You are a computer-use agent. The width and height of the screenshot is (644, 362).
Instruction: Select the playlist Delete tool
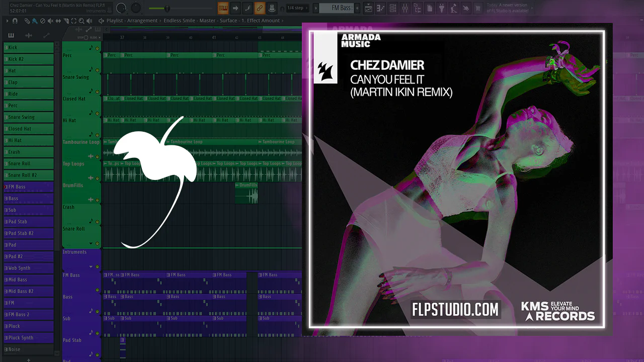(42, 21)
